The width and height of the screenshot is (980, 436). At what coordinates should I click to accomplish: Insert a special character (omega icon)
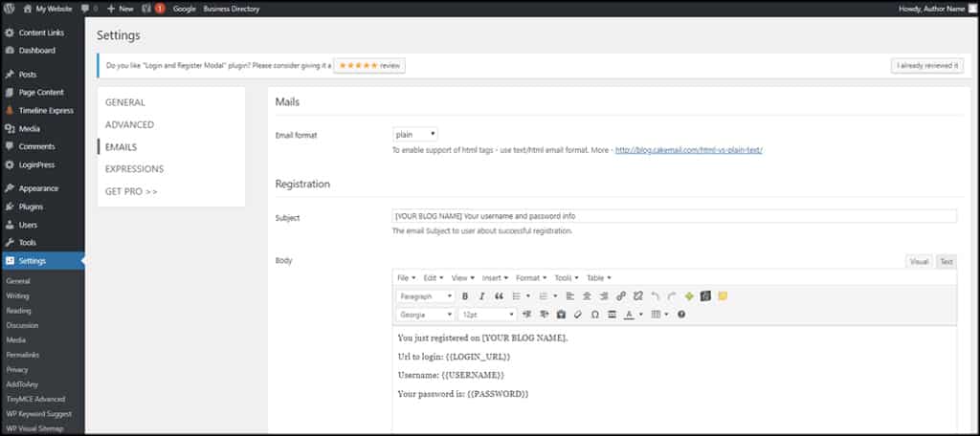[594, 314]
